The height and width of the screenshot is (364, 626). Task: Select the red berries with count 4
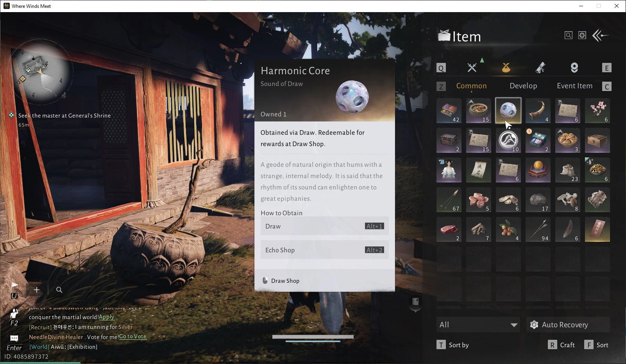click(x=508, y=229)
